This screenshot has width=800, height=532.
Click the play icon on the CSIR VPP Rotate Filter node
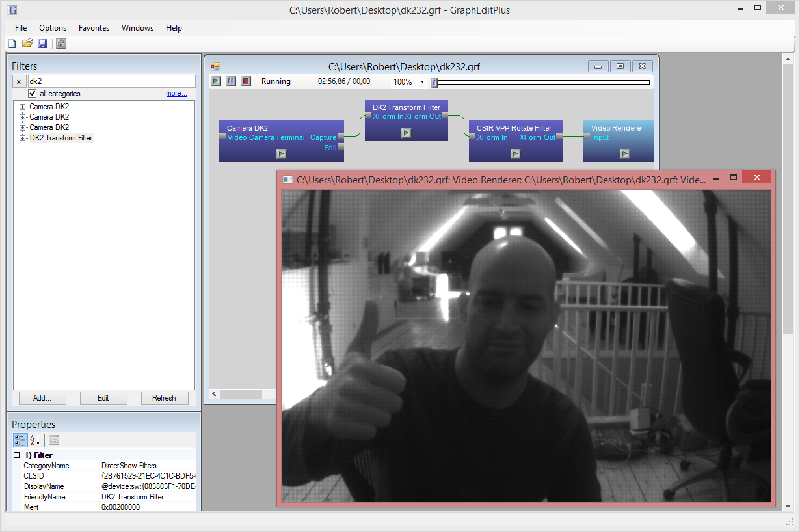(x=515, y=154)
